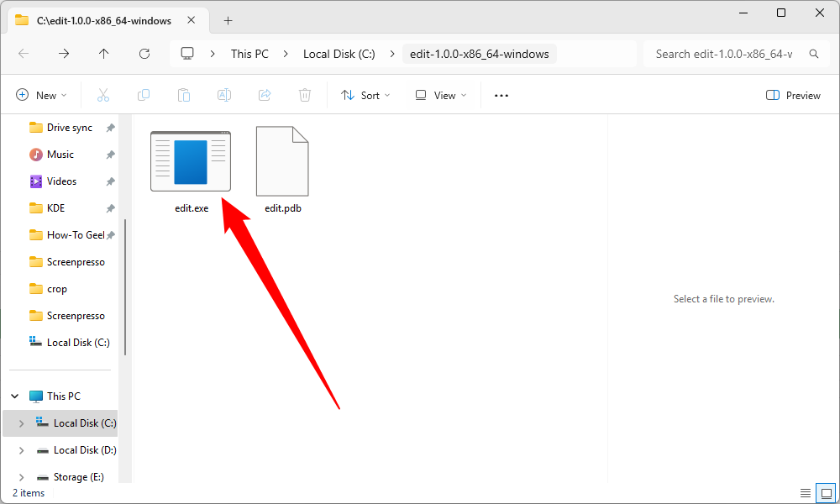The height and width of the screenshot is (504, 840).
Task: Switch to Details view in status bar
Action: (806, 493)
